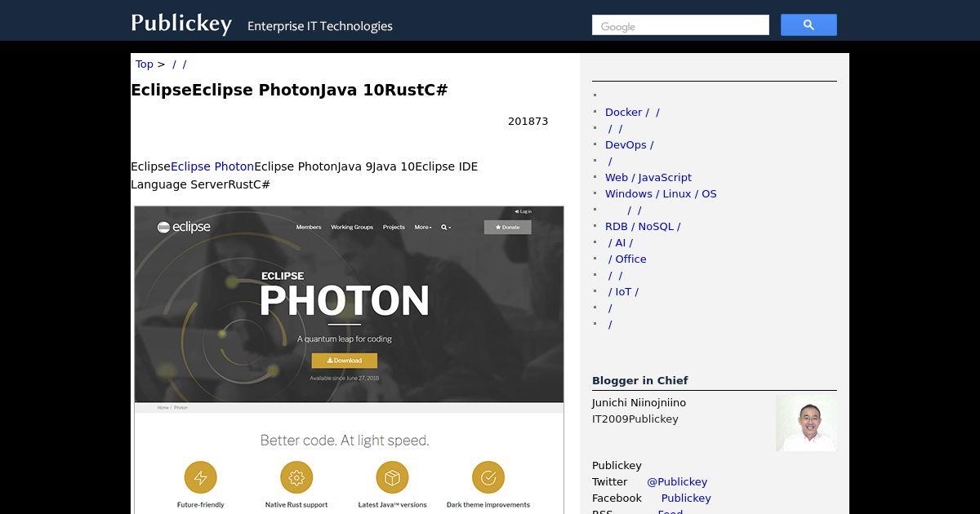The height and width of the screenshot is (514, 980).
Task: Click the article headline text
Action: [x=289, y=90]
